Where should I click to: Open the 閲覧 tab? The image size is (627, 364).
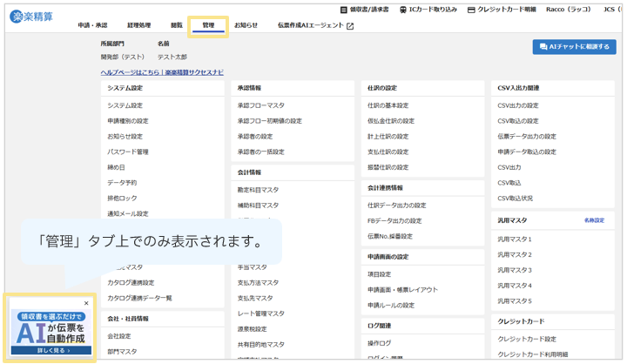177,25
